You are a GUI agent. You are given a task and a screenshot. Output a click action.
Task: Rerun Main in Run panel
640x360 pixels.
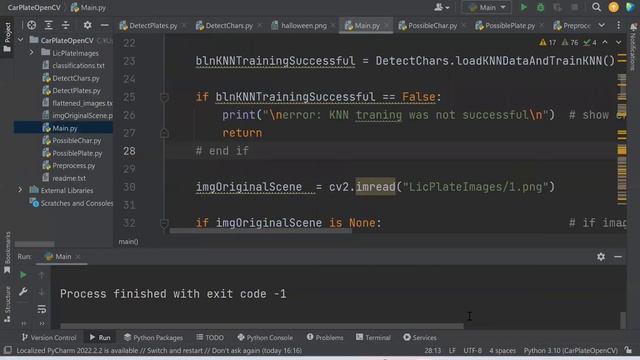pyautogui.click(x=23, y=275)
